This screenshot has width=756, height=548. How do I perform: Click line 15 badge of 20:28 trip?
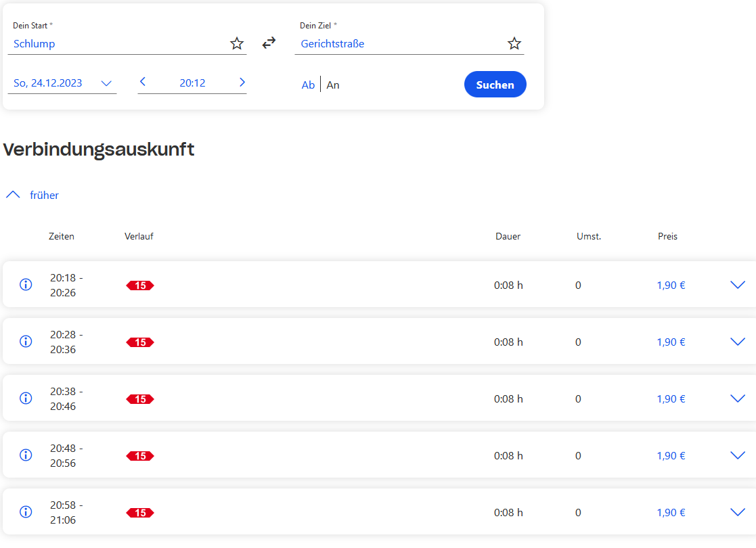point(140,342)
